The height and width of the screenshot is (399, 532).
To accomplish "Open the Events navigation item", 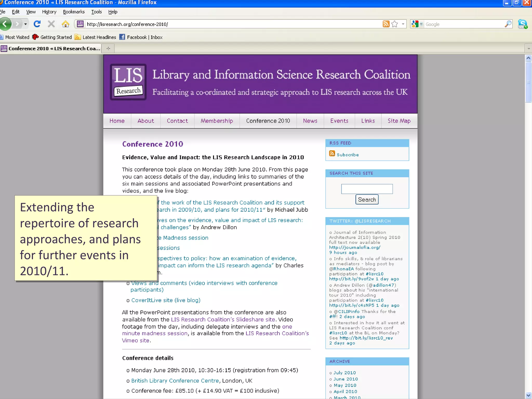I will pos(339,121).
